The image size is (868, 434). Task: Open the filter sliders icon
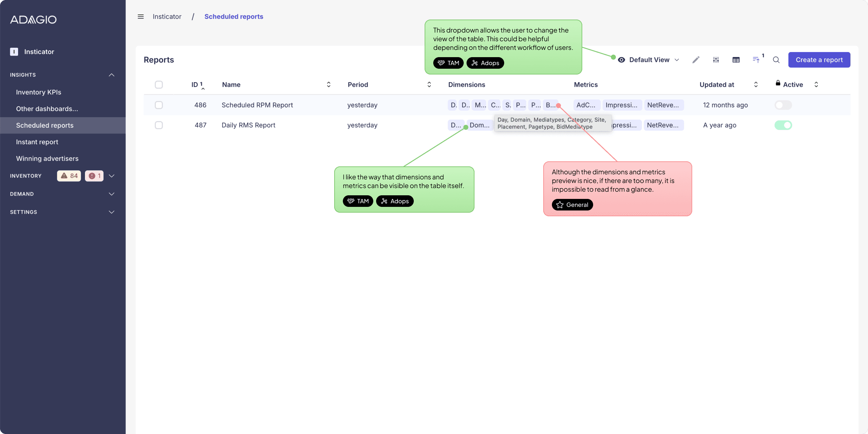pyautogui.click(x=716, y=60)
